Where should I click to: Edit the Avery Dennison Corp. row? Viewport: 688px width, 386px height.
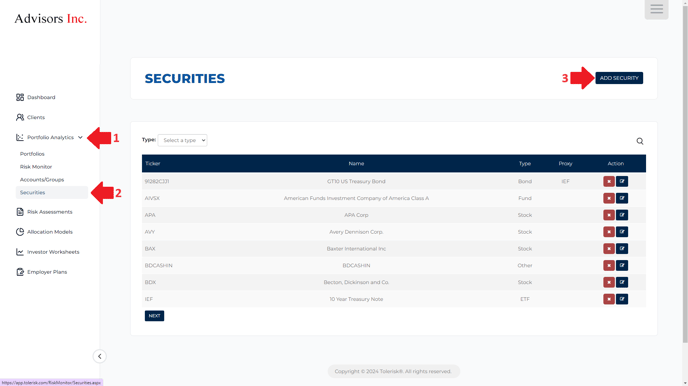point(622,232)
